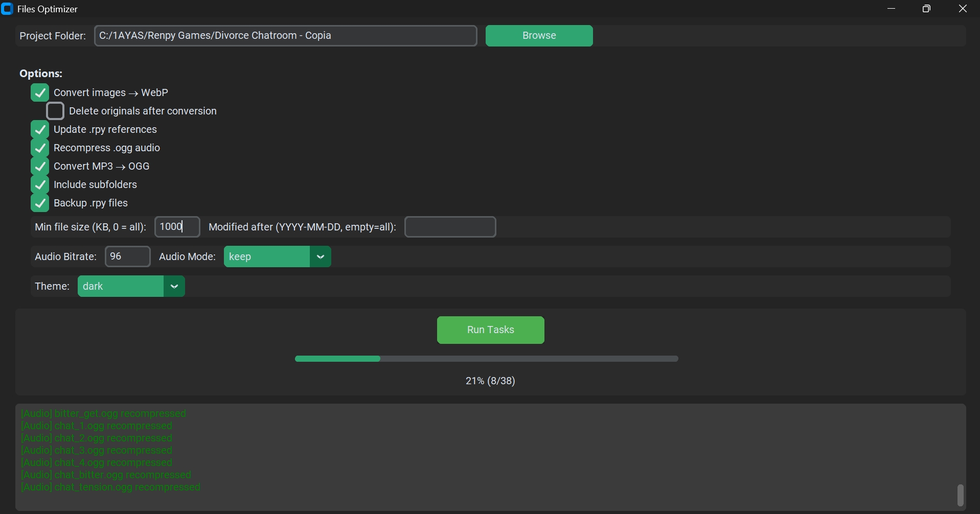Image resolution: width=980 pixels, height=514 pixels.
Task: Click the green task progress bar
Action: (x=486, y=359)
